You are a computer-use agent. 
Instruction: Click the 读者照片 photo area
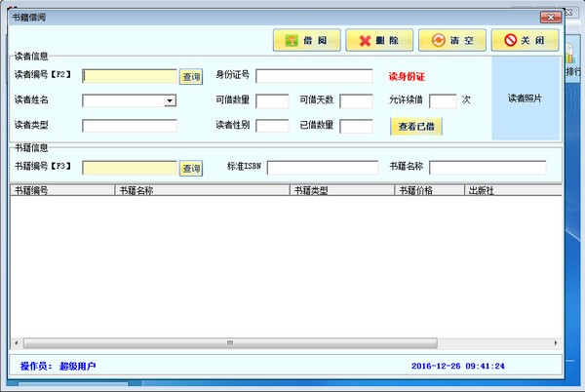click(526, 98)
